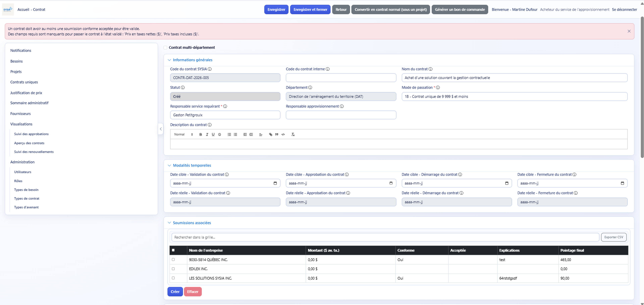Show info for Mode de passation
The image size is (644, 305).
tap(438, 87)
